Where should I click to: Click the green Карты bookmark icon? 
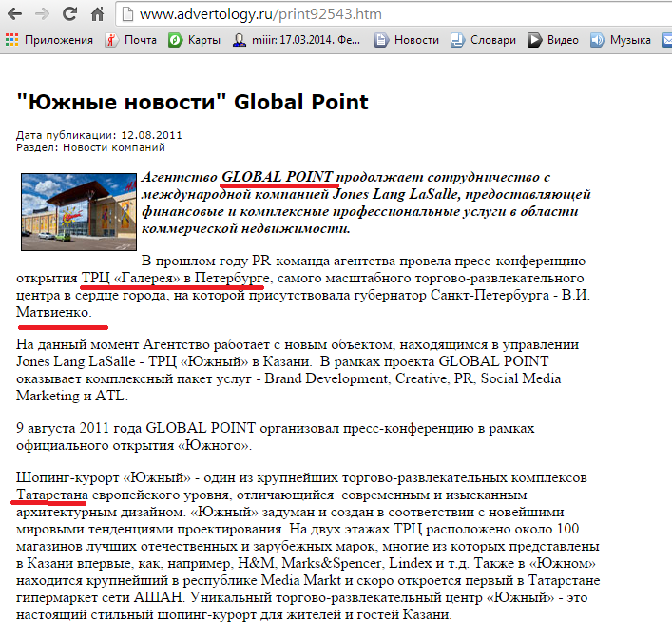(175, 40)
